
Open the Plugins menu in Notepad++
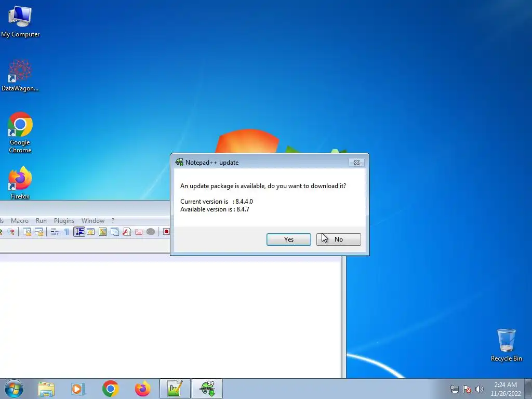pyautogui.click(x=64, y=220)
